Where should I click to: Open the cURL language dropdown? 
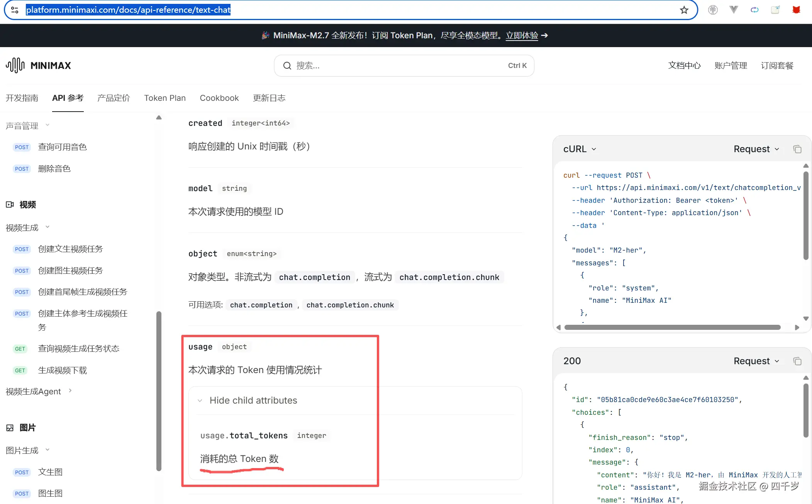click(x=579, y=149)
